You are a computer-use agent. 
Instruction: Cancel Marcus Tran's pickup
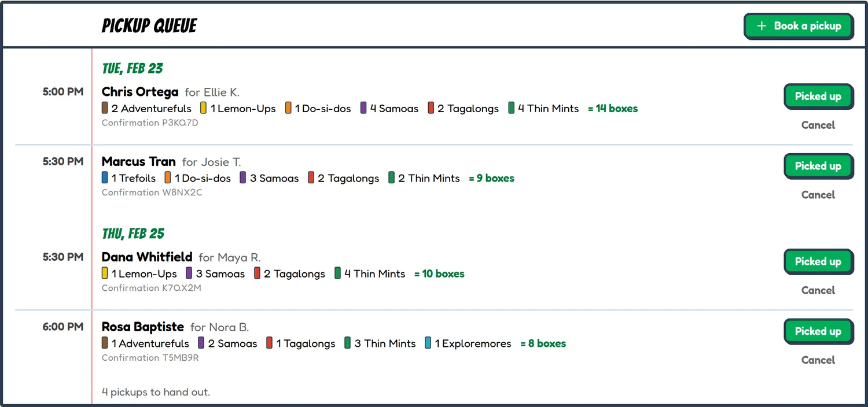click(818, 195)
